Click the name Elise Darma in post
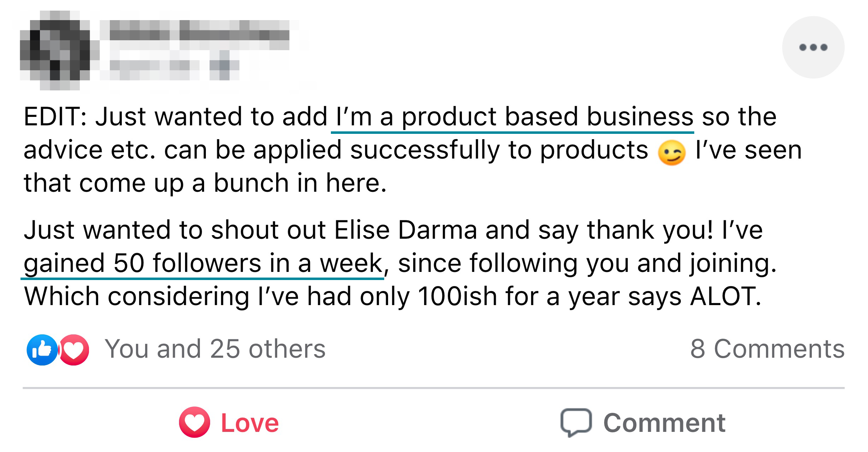The height and width of the screenshot is (452, 868). 405,230
